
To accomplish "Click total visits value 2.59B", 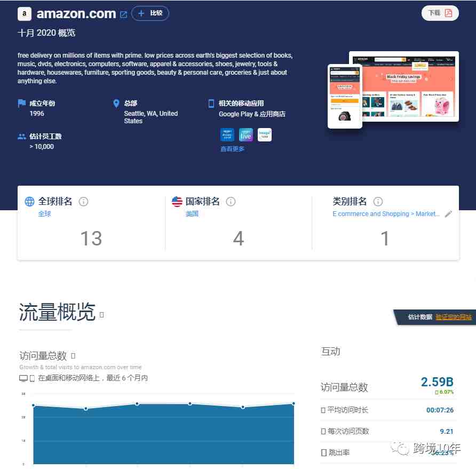I will (437, 382).
